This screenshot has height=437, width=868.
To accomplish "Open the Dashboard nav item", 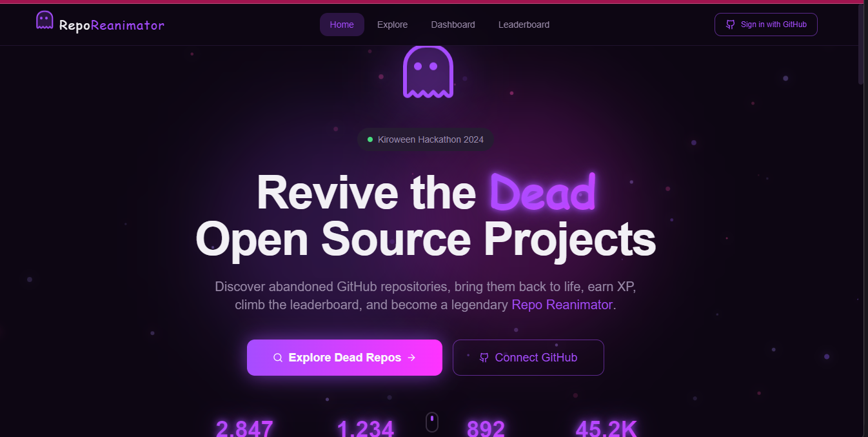I will pyautogui.click(x=453, y=25).
